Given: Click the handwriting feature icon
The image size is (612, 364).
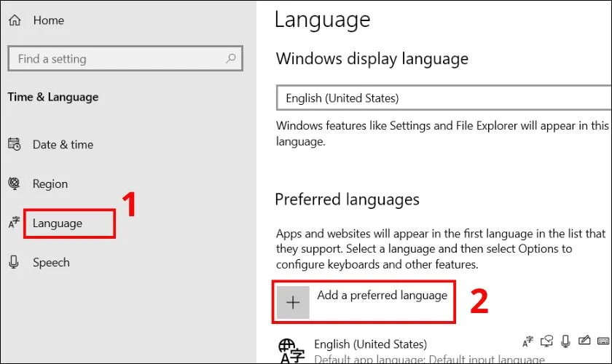Looking at the screenshot, I should pyautogui.click(x=584, y=341).
